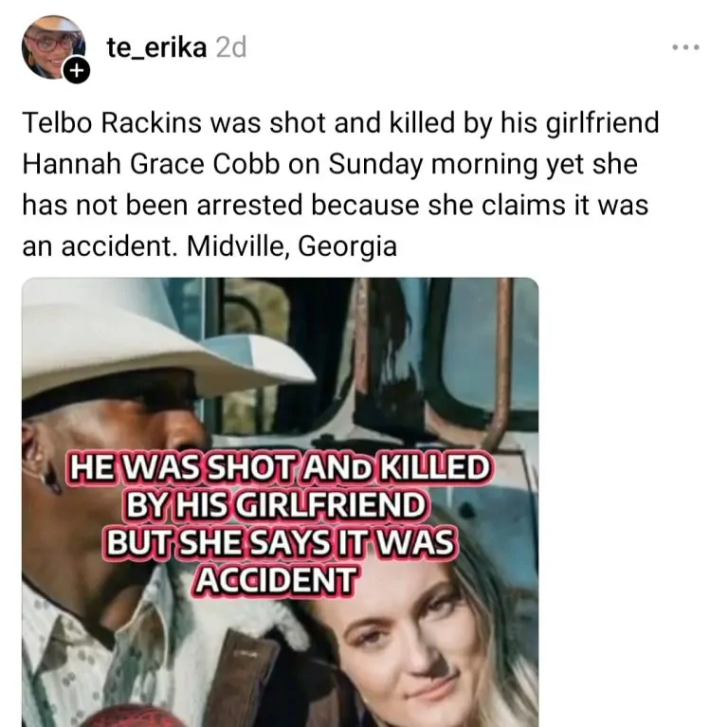Click the post text starting 'Telbo Rackins'
This screenshot has height=727, width=728.
(340, 184)
